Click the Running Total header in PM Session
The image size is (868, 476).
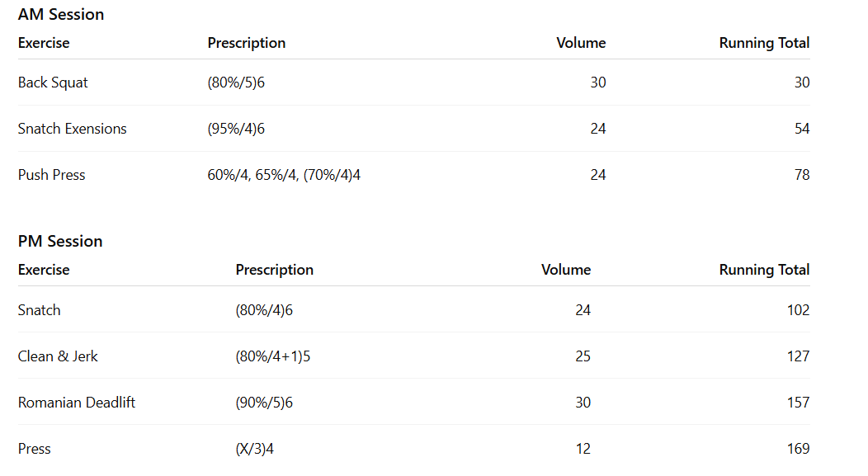pyautogui.click(x=764, y=270)
